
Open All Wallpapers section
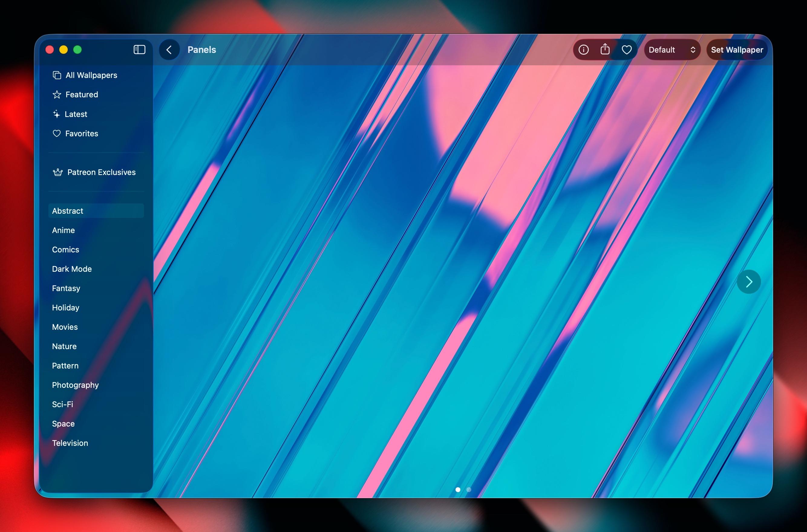point(96,75)
